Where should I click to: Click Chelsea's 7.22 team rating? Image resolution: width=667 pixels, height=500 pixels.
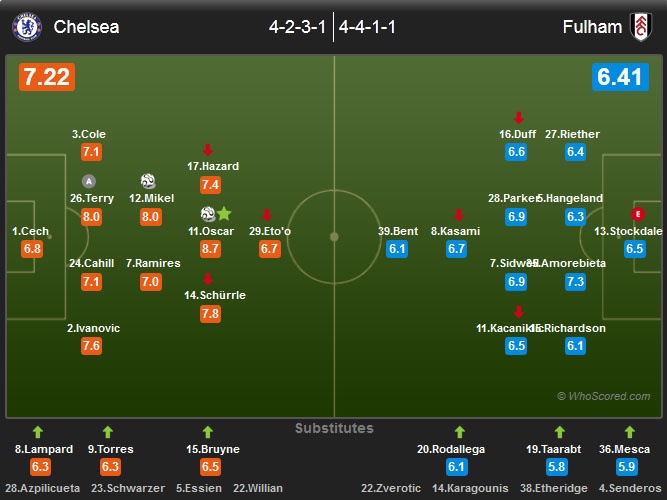coord(45,76)
